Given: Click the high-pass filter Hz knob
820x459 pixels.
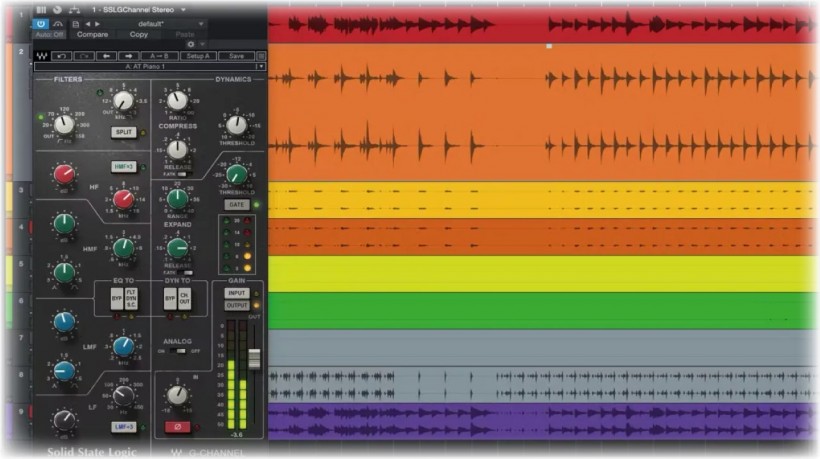Looking at the screenshot, I should click(64, 124).
